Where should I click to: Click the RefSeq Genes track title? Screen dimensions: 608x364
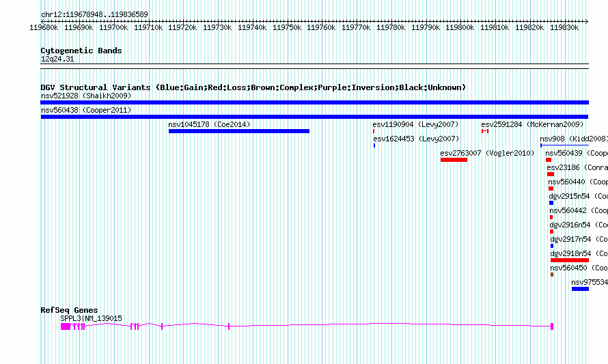(69, 310)
